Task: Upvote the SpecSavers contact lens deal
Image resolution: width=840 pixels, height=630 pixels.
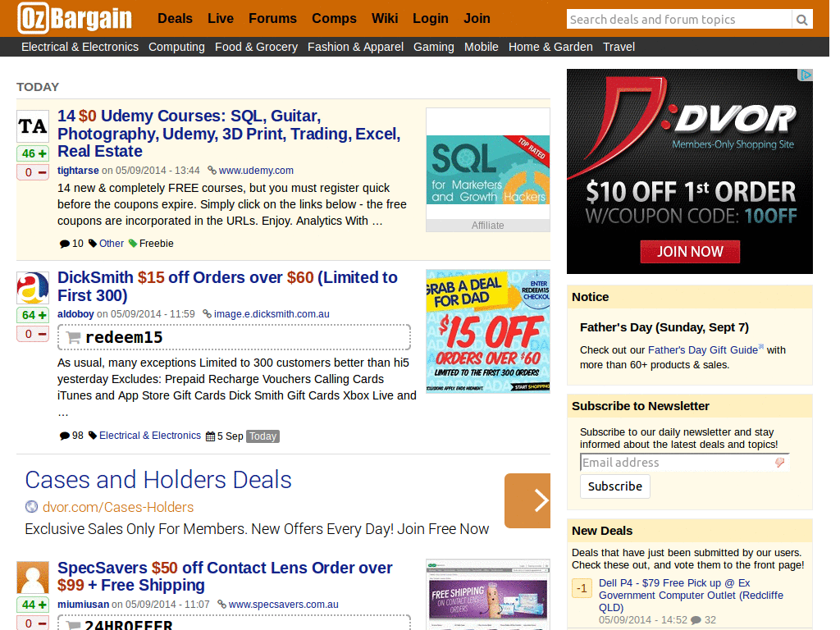Action: click(x=33, y=605)
